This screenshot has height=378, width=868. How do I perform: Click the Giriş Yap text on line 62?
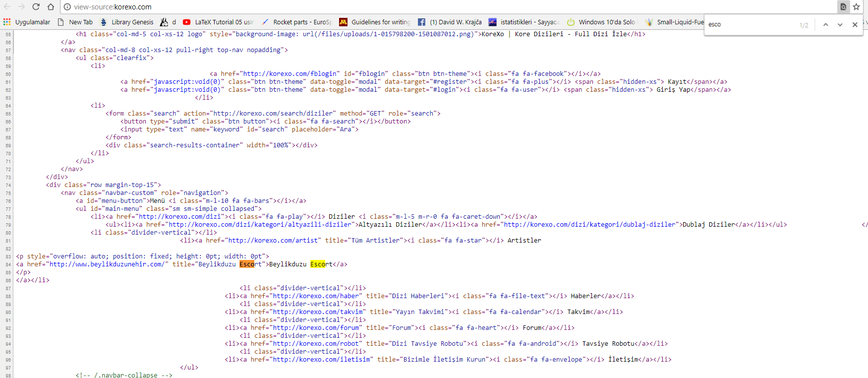(673, 89)
